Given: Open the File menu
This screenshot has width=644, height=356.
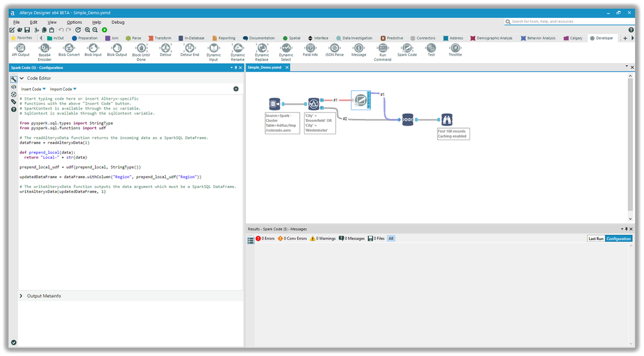Looking at the screenshot, I should tap(16, 22).
